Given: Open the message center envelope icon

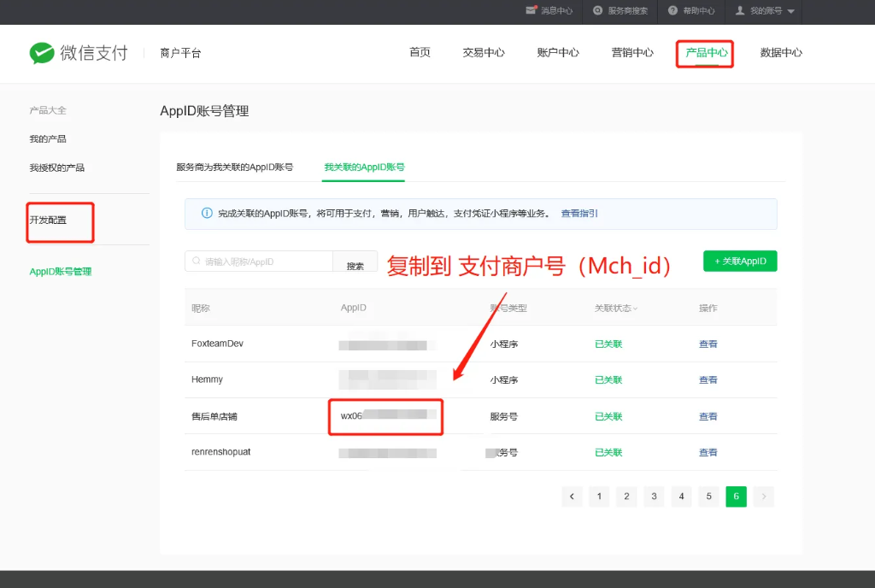Looking at the screenshot, I should [531, 11].
